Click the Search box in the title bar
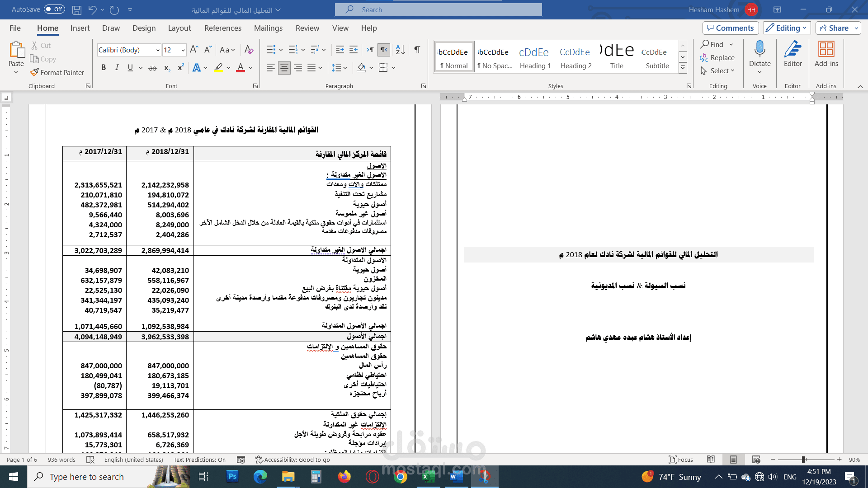Image resolution: width=868 pixels, height=488 pixels. 438,9
